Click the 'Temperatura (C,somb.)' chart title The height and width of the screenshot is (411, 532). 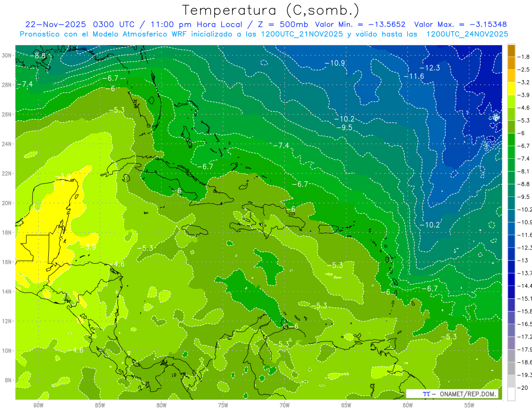click(271, 10)
